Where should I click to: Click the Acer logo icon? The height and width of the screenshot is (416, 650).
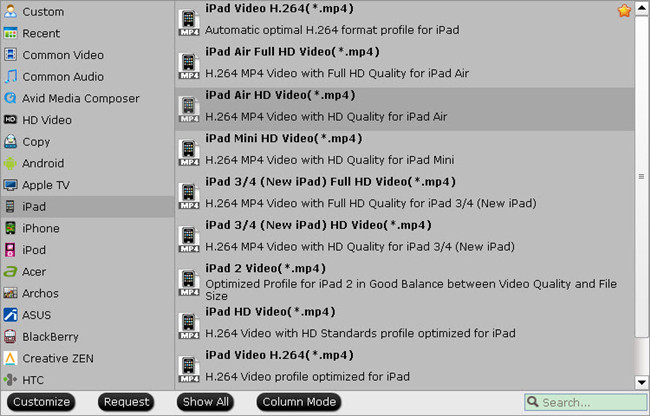click(x=10, y=271)
